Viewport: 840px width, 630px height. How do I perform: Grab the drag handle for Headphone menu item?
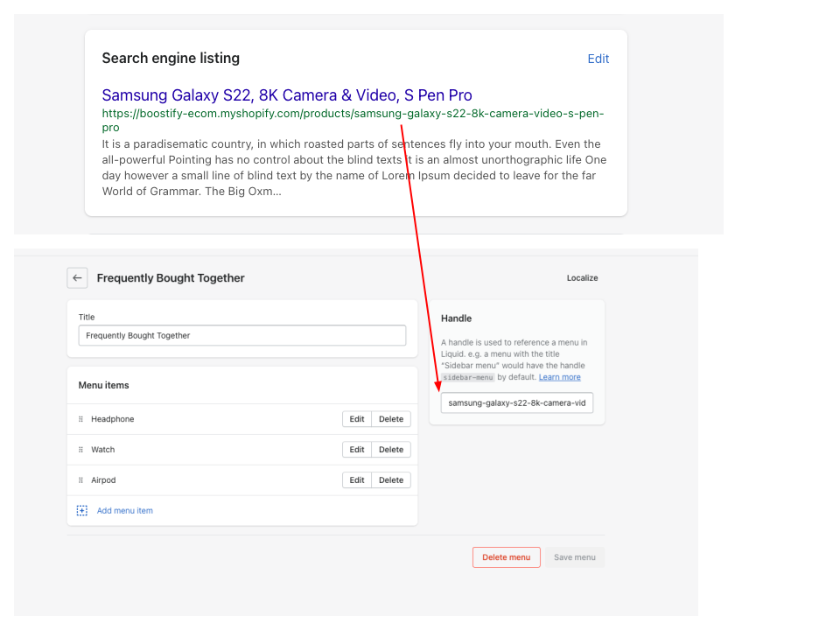(80, 419)
